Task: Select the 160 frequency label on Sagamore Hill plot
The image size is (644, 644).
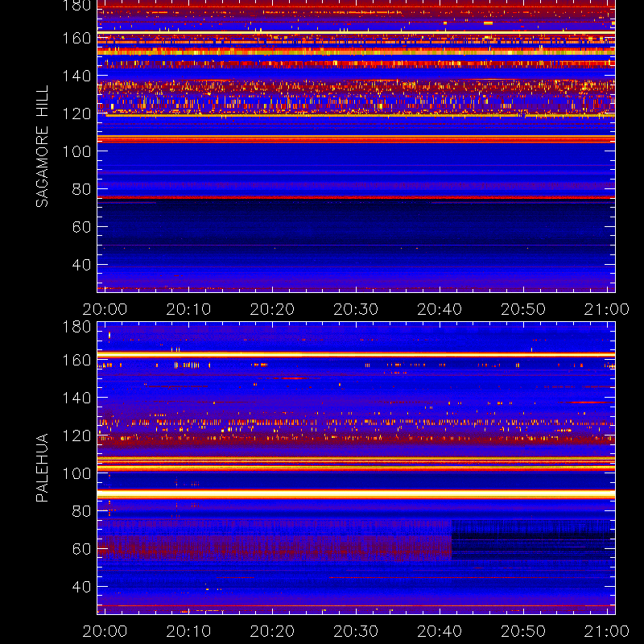Action: point(76,38)
